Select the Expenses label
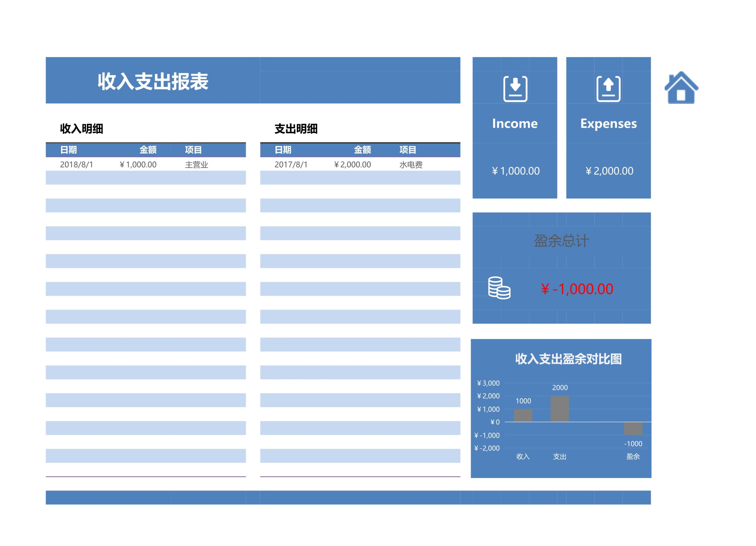 (608, 124)
